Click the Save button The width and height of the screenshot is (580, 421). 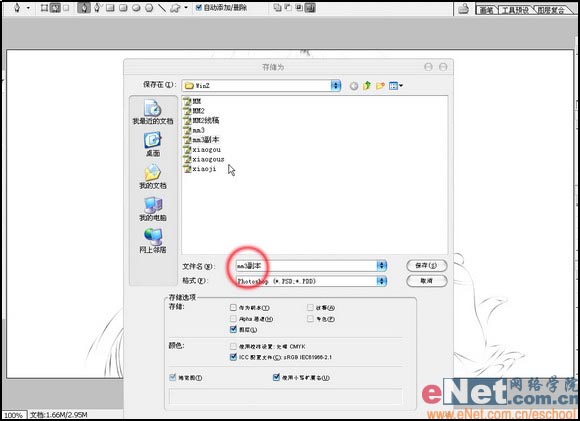tap(426, 266)
